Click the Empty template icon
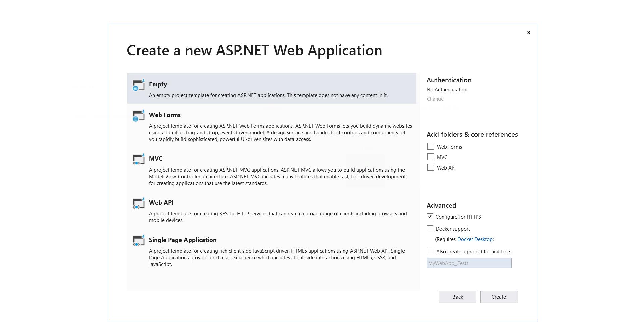The image size is (644, 335). tap(139, 85)
